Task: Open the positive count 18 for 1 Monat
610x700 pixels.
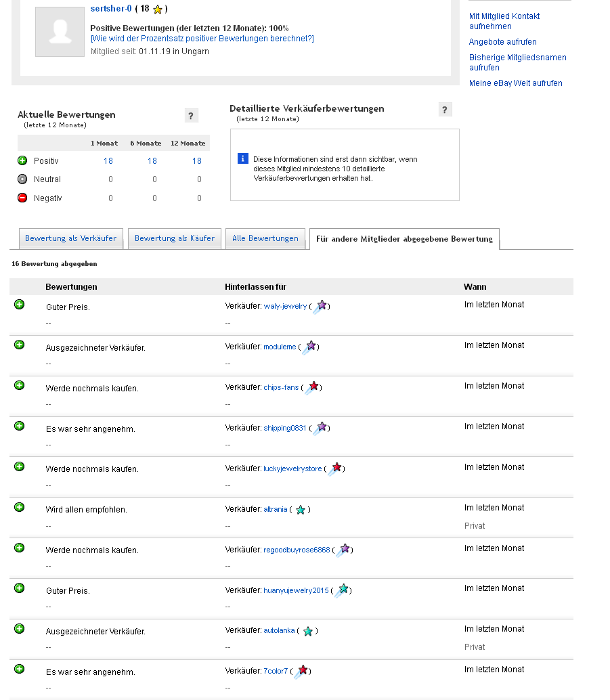Action: coord(108,160)
